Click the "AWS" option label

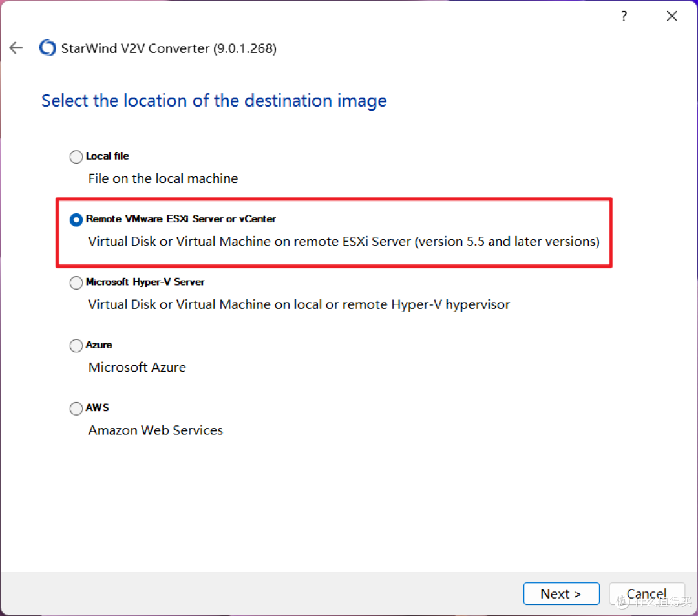98,408
